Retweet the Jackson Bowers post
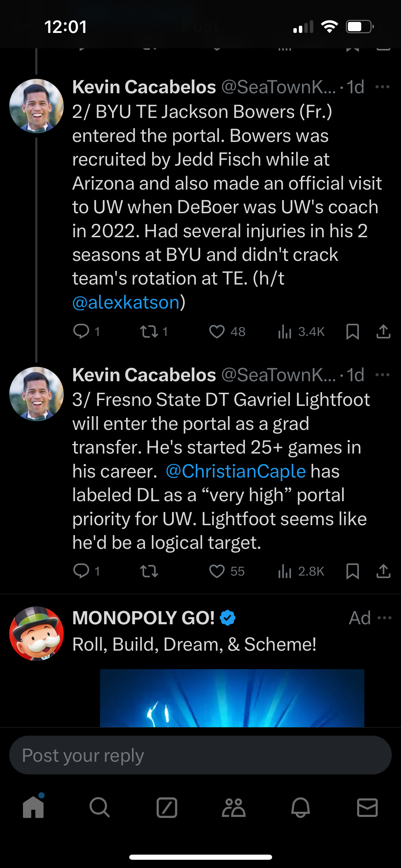The width and height of the screenshot is (401, 868). (x=149, y=331)
